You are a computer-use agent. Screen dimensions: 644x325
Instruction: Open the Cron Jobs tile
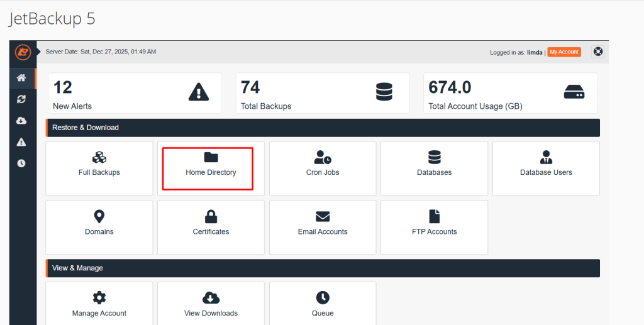323,168
